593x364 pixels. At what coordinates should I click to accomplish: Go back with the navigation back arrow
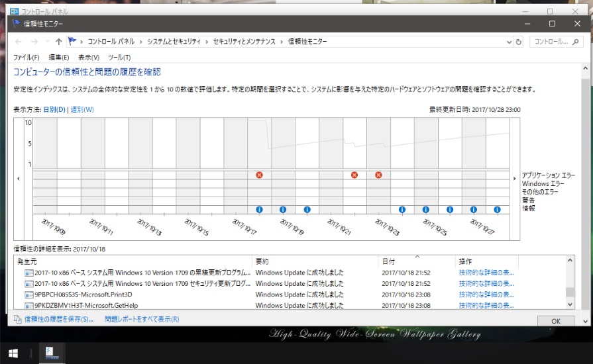[18, 42]
